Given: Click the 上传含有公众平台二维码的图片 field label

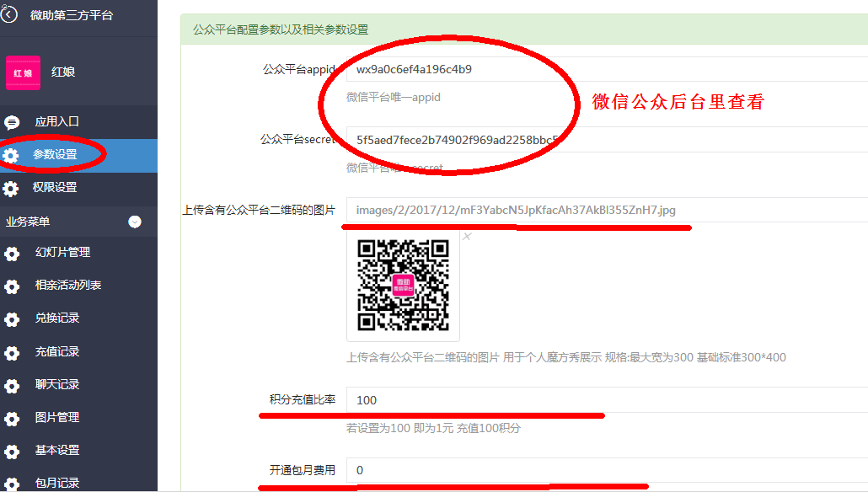Looking at the screenshot, I should [259, 210].
